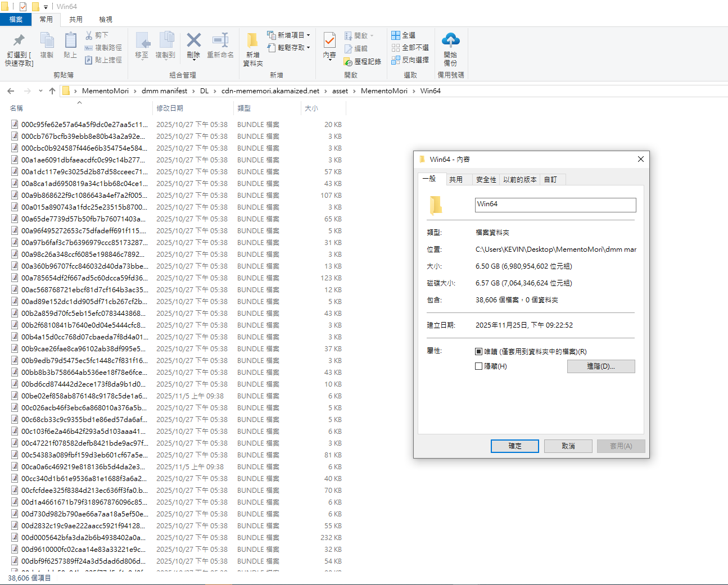Switch to the Security (安全性) tab

coord(486,180)
